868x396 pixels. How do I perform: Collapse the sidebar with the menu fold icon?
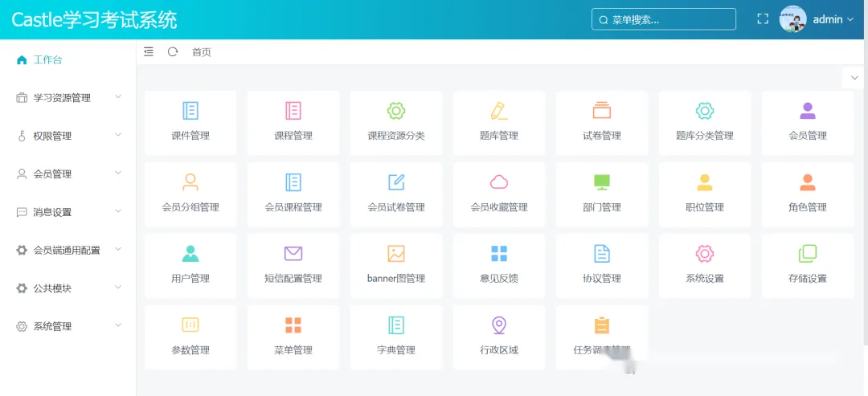(149, 52)
